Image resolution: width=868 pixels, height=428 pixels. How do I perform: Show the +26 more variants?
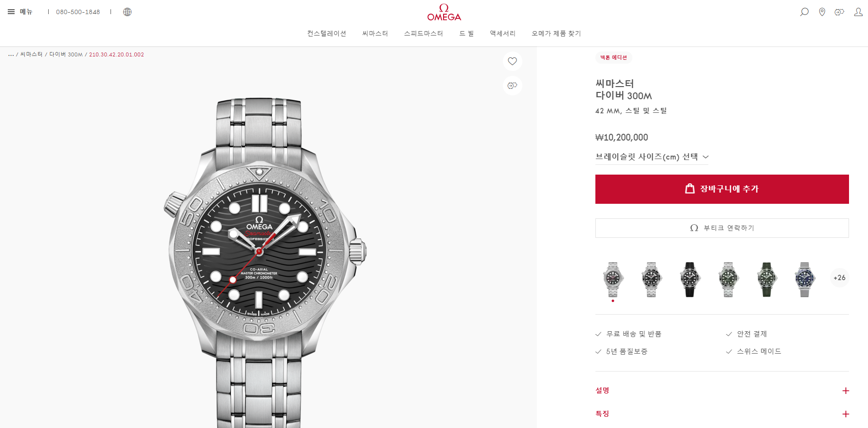pyautogui.click(x=839, y=278)
